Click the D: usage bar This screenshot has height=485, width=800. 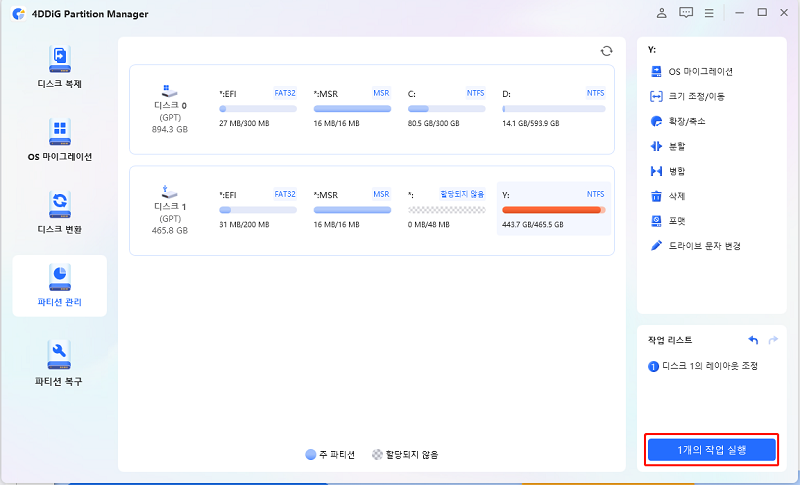[554, 109]
